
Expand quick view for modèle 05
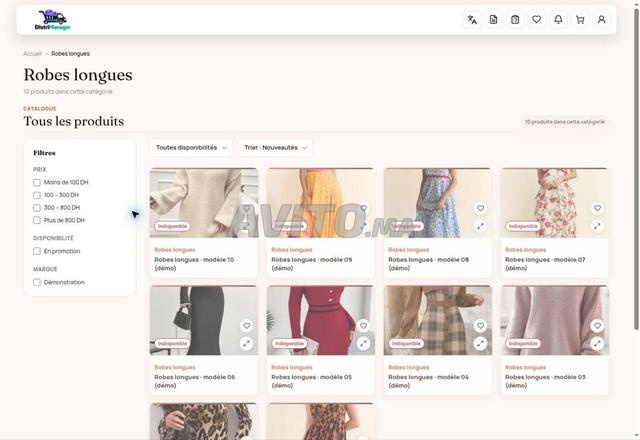click(363, 343)
